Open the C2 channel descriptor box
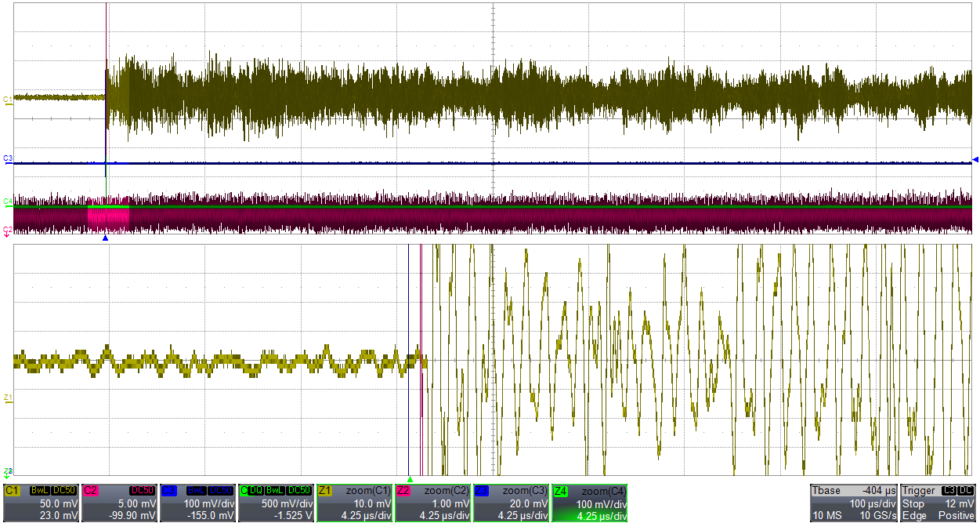 tap(119, 503)
